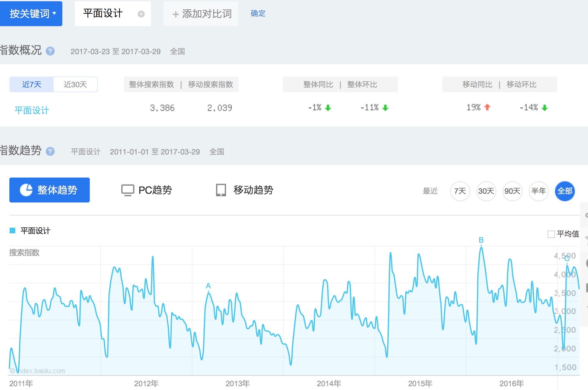Viewport: 588px width, 390px height.
Task: Open the 按关键词 dropdown
Action: click(31, 14)
